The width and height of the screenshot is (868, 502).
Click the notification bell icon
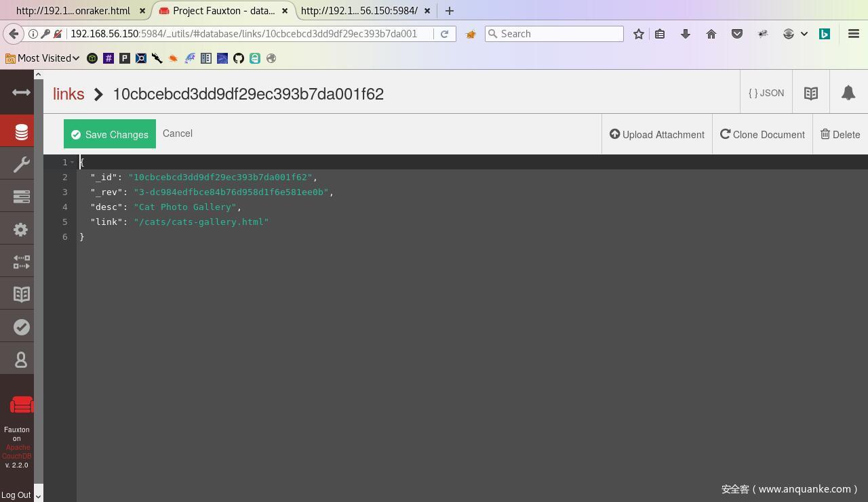point(848,93)
